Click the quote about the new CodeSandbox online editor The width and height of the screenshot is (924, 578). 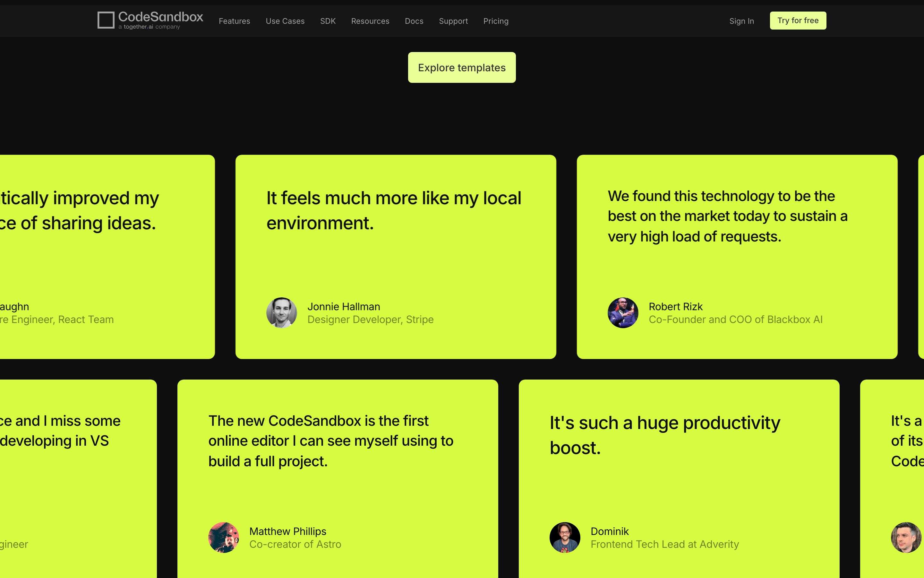pyautogui.click(x=331, y=441)
